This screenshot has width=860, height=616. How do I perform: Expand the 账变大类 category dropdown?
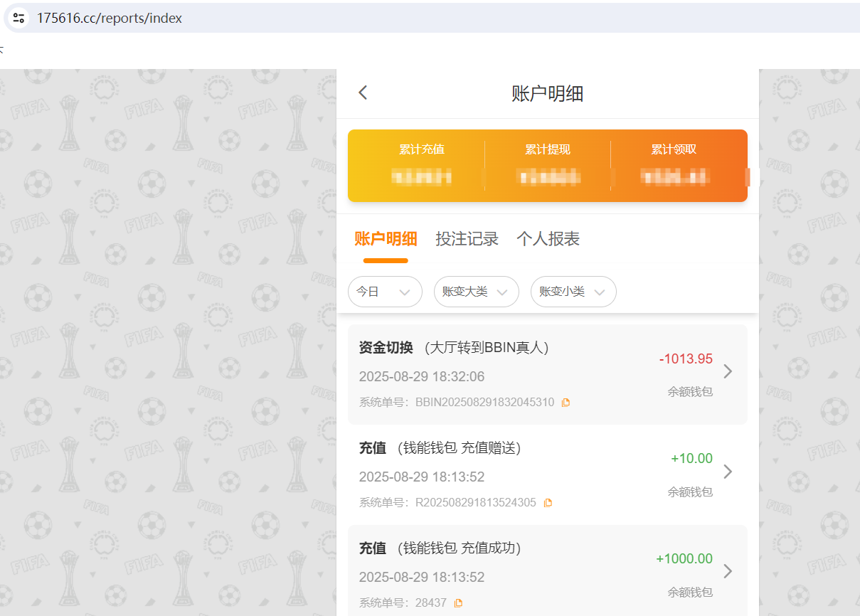click(476, 292)
